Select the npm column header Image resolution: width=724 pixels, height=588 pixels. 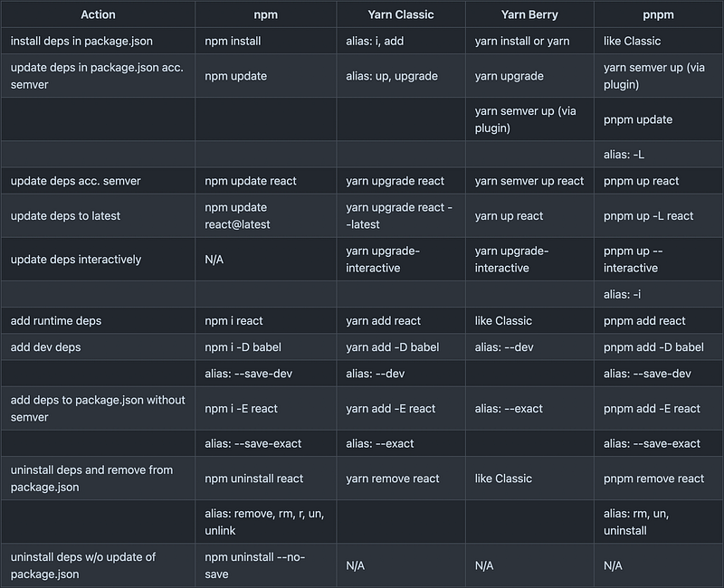(x=265, y=14)
